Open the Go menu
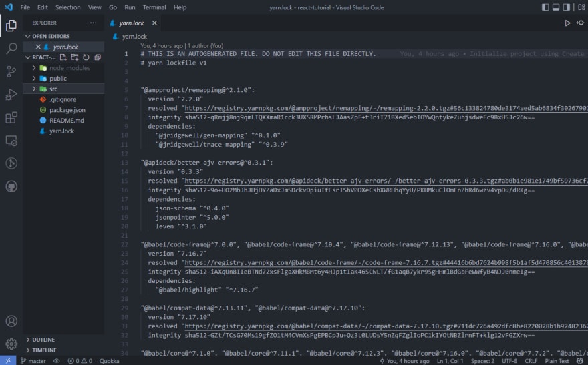The image size is (588, 365). pos(113,7)
